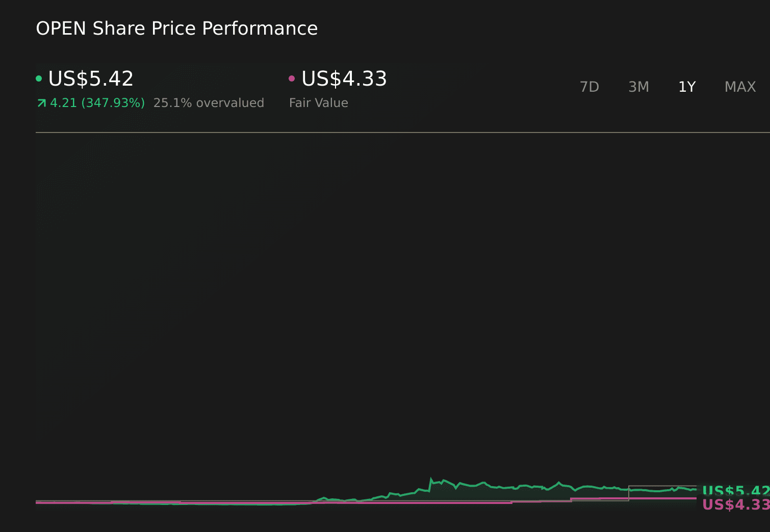Screen dimensions: 770x532
Task: Click the pink dot beside US$4.33
Action: pyautogui.click(x=292, y=78)
